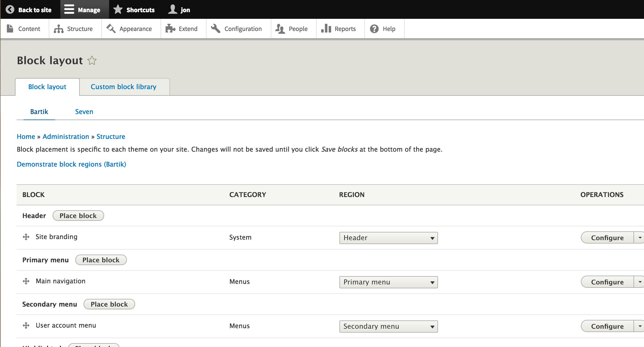The width and height of the screenshot is (644, 347).
Task: Grab the Site branding drag handle
Action: tap(26, 237)
